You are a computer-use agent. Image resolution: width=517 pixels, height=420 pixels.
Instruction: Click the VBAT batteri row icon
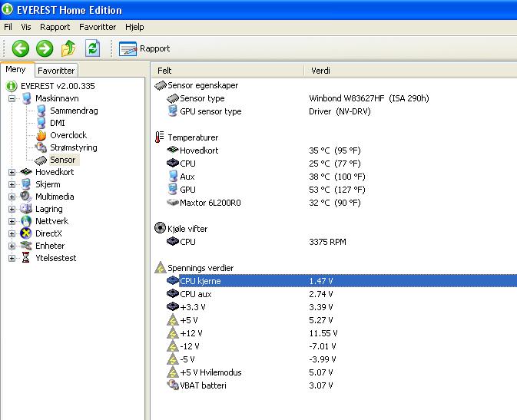[x=173, y=385]
